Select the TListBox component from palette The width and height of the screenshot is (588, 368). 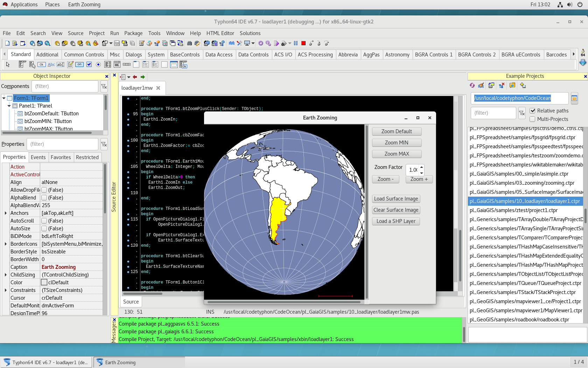(x=108, y=64)
